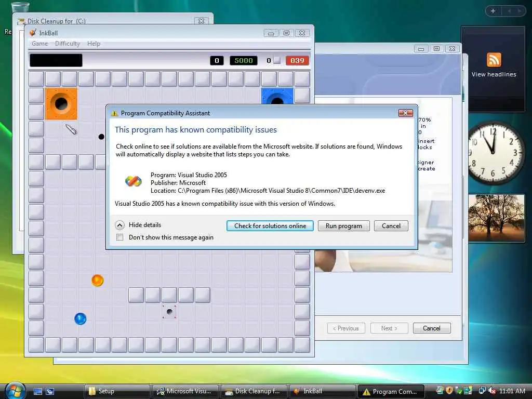Click the first system tray icon before the shield
Image resolution: width=532 pixels, height=399 pixels.
(440, 391)
